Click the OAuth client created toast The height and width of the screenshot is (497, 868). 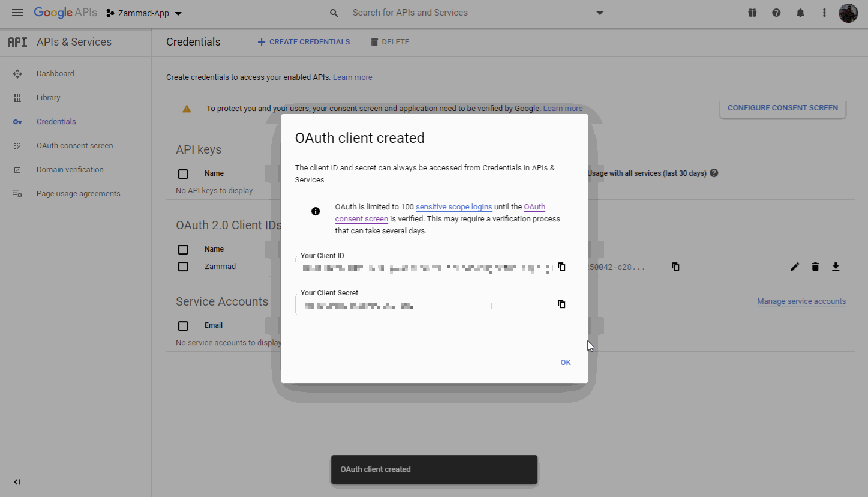(x=434, y=469)
